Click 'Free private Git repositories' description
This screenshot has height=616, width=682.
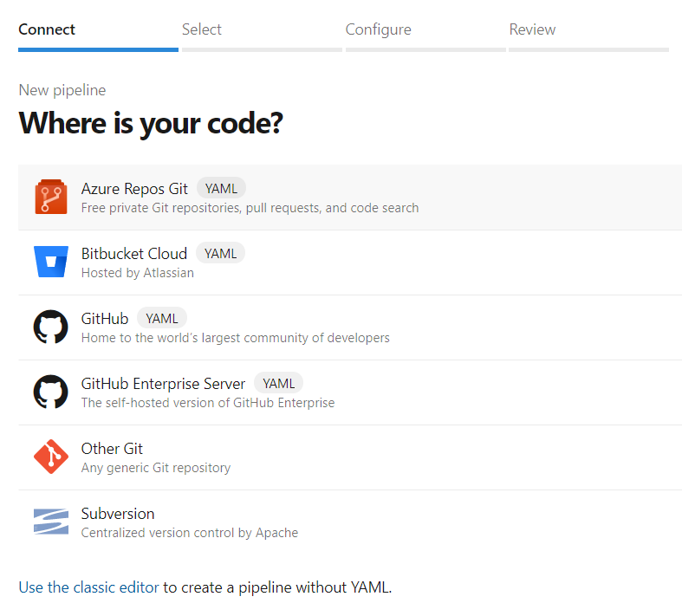tap(250, 208)
